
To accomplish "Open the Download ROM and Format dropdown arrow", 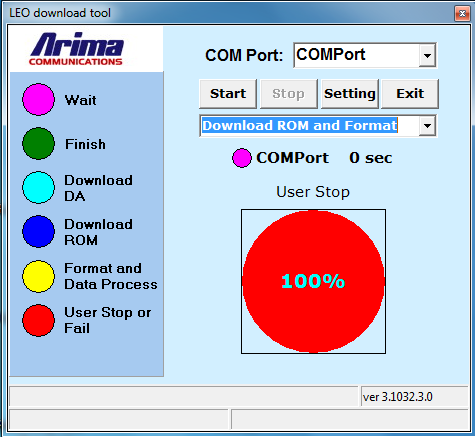I will coord(427,126).
